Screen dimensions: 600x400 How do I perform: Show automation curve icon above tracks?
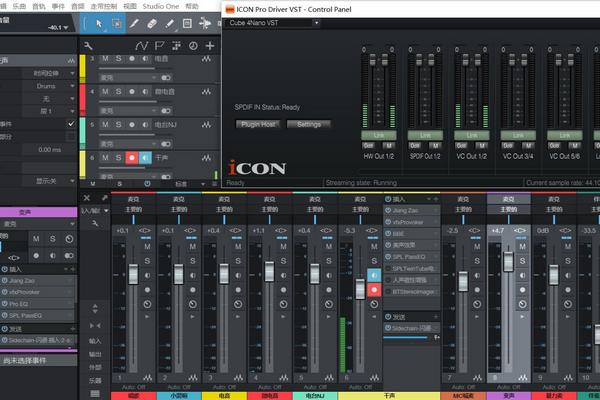tap(141, 46)
